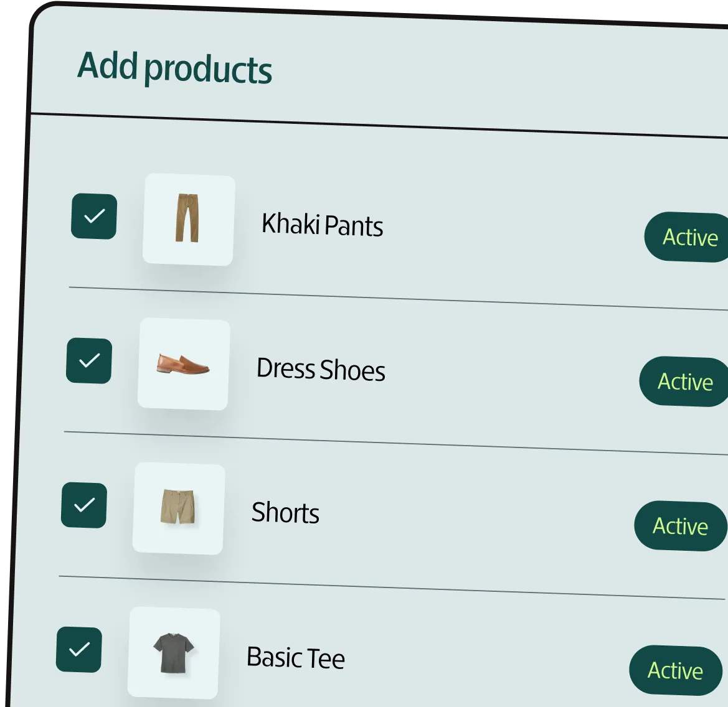Screen dimensions: 728x707
Task: Click the Add products heading
Action: (x=175, y=68)
